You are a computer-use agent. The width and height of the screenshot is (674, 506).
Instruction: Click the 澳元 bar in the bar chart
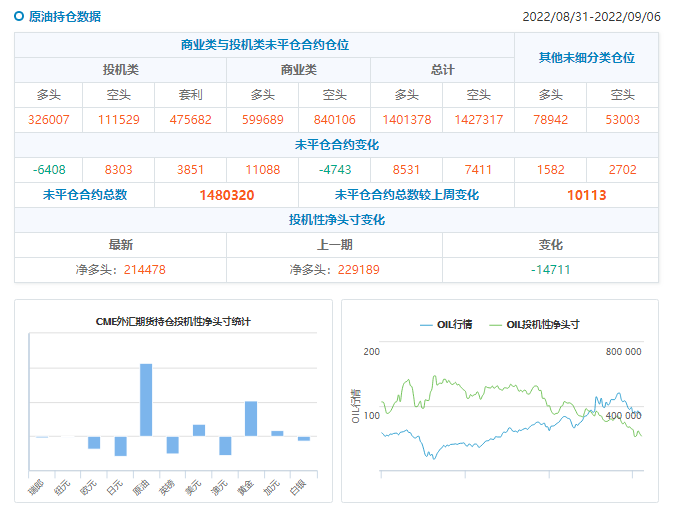pos(225,446)
